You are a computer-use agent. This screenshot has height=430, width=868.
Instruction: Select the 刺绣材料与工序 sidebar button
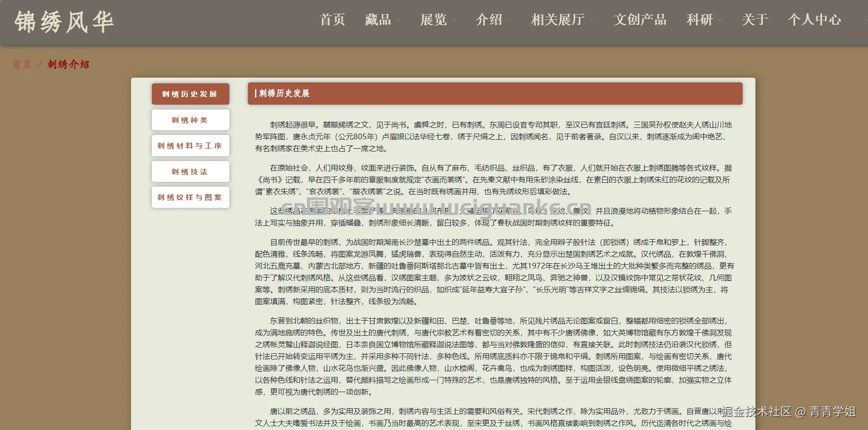coord(190,145)
